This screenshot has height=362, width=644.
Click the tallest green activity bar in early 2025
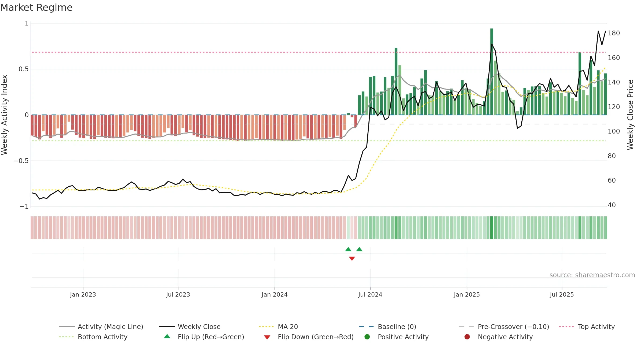coord(492,72)
